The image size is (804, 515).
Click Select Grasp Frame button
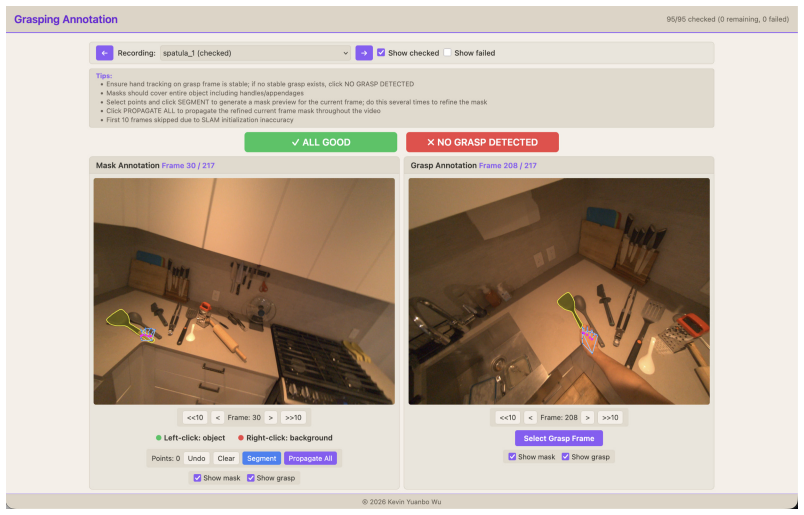click(559, 438)
